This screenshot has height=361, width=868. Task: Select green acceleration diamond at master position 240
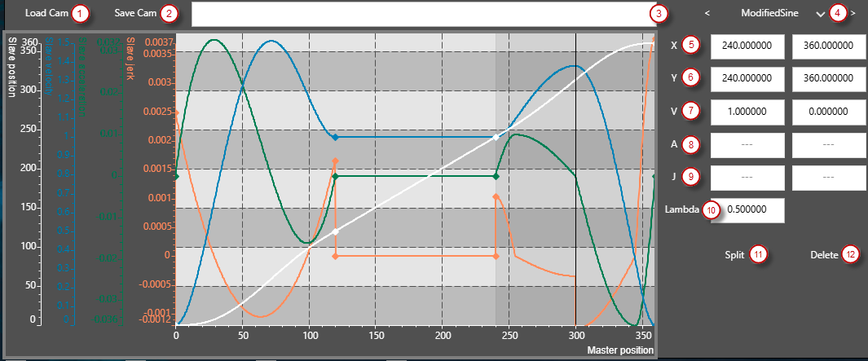click(496, 176)
